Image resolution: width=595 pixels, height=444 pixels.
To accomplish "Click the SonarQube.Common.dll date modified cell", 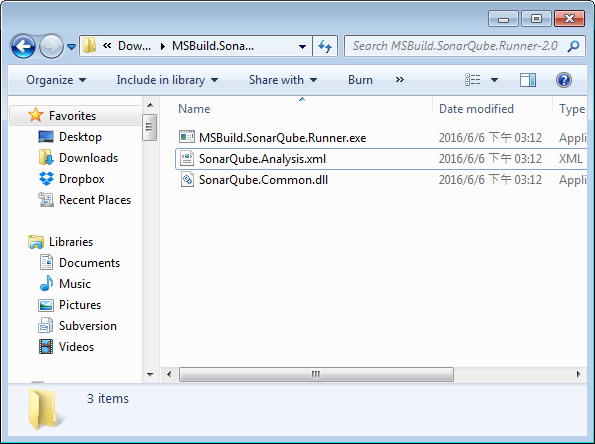I will click(490, 179).
